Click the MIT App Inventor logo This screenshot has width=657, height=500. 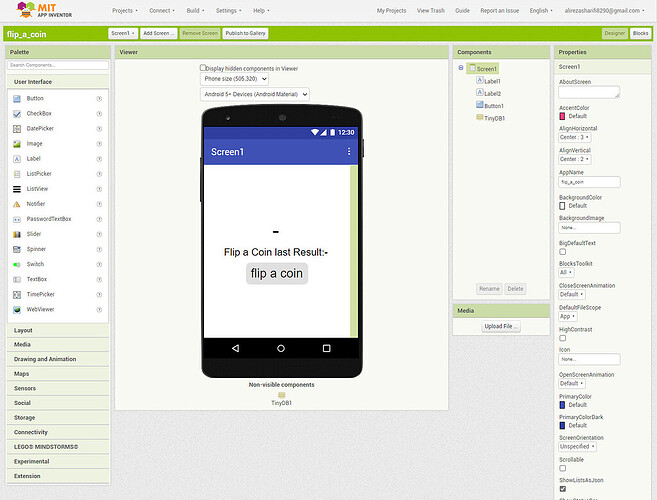[x=44, y=10]
